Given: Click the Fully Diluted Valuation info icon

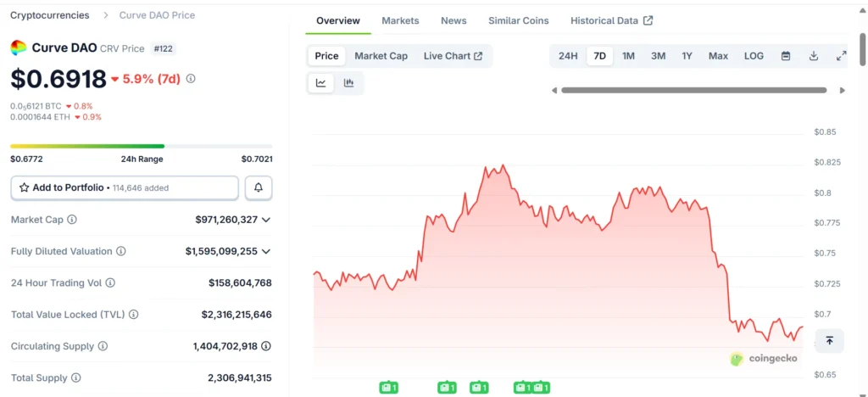Looking at the screenshot, I should point(120,251).
